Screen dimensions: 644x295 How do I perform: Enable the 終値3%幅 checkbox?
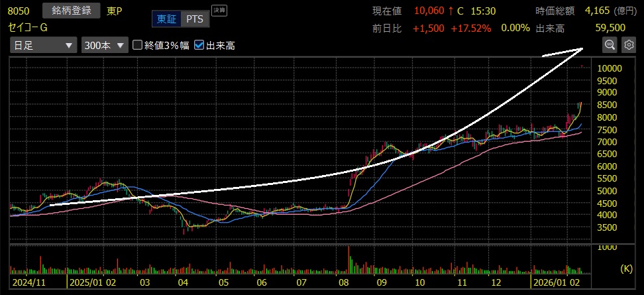138,46
